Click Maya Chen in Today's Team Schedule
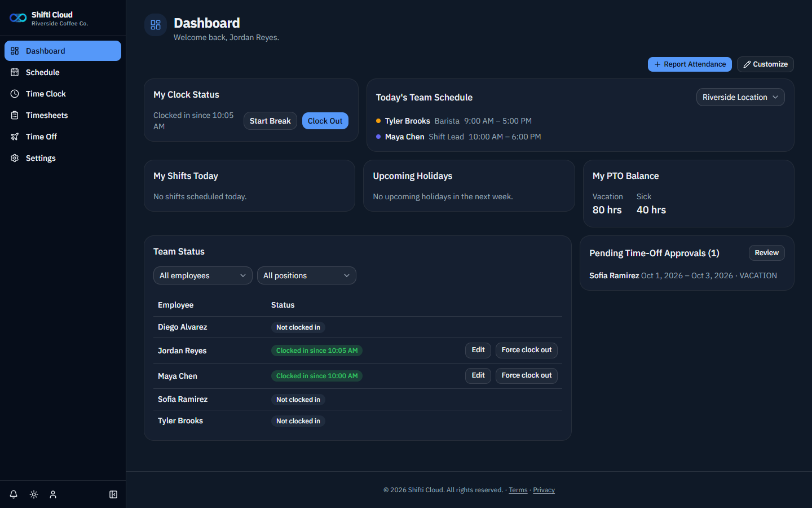This screenshot has height=508, width=812. (404, 137)
